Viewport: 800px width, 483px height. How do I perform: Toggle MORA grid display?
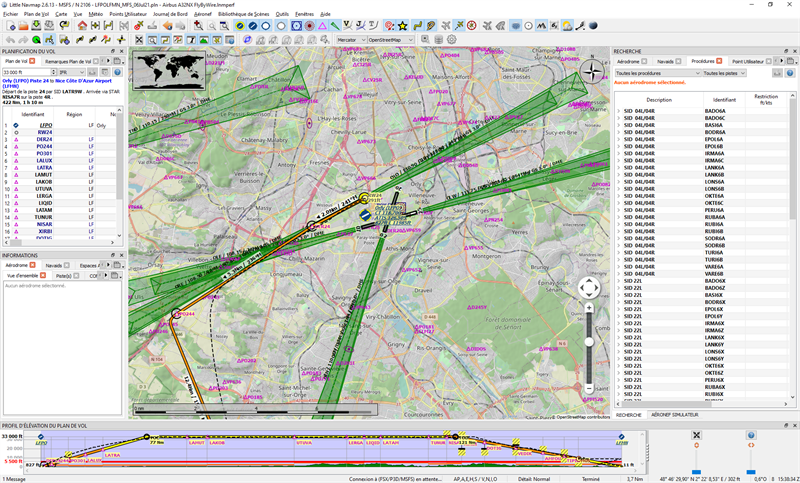(x=554, y=26)
